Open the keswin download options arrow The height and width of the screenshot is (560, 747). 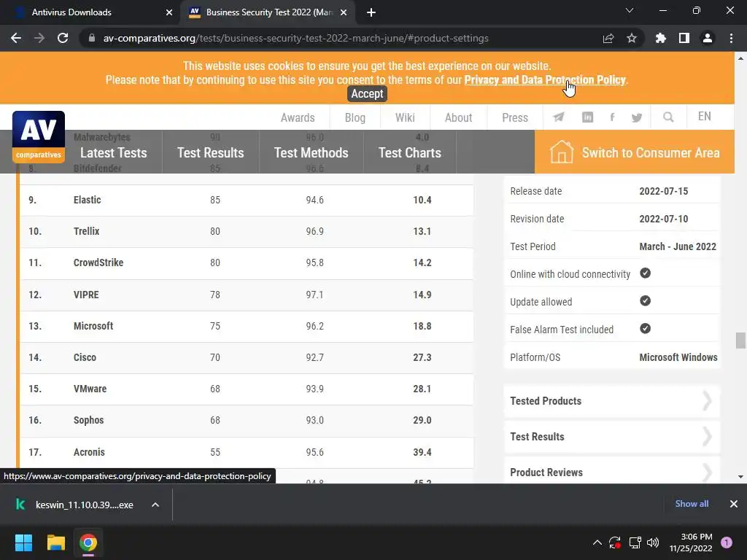tap(155, 505)
